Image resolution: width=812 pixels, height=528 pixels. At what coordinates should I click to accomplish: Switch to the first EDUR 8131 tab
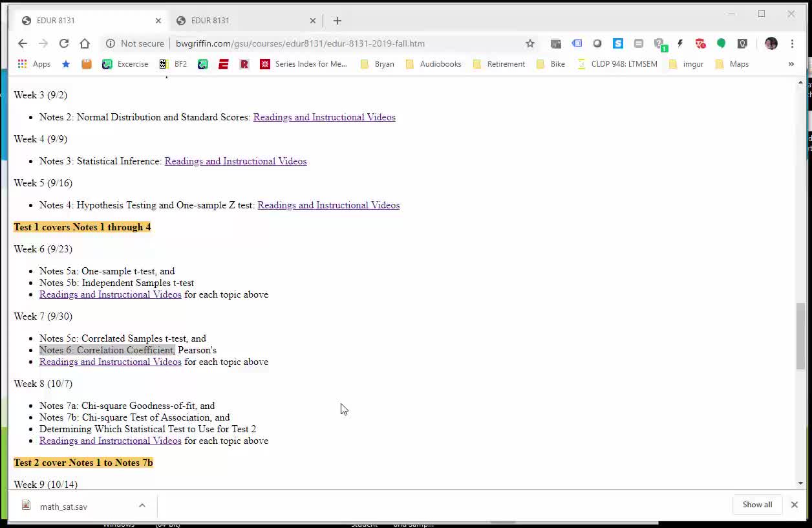[91, 21]
